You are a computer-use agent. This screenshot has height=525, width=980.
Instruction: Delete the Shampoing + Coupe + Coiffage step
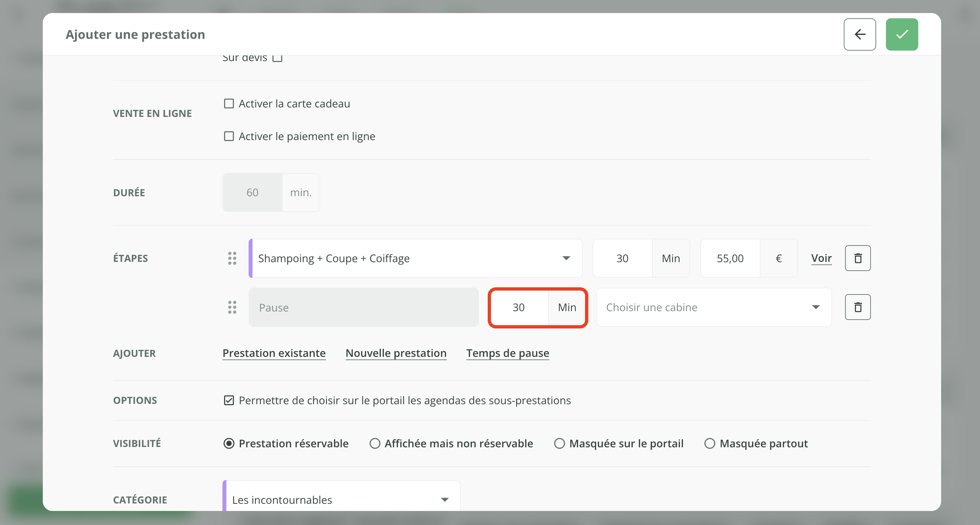(x=857, y=258)
